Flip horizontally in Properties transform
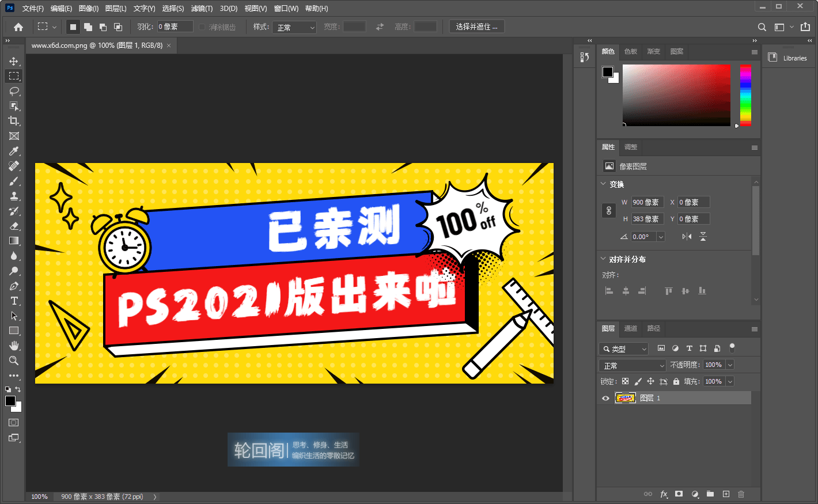The image size is (818, 504). tap(687, 237)
